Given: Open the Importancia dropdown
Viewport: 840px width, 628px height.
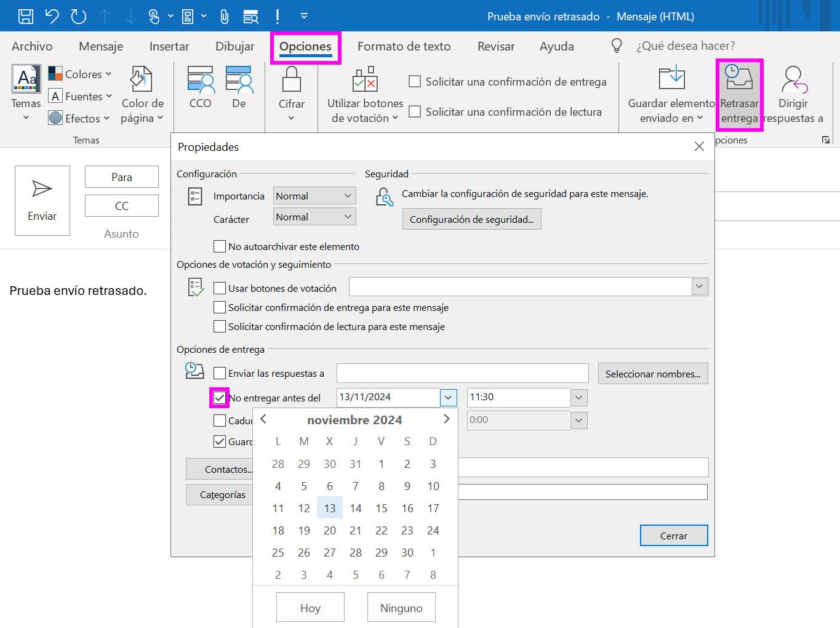Looking at the screenshot, I should click(x=314, y=195).
